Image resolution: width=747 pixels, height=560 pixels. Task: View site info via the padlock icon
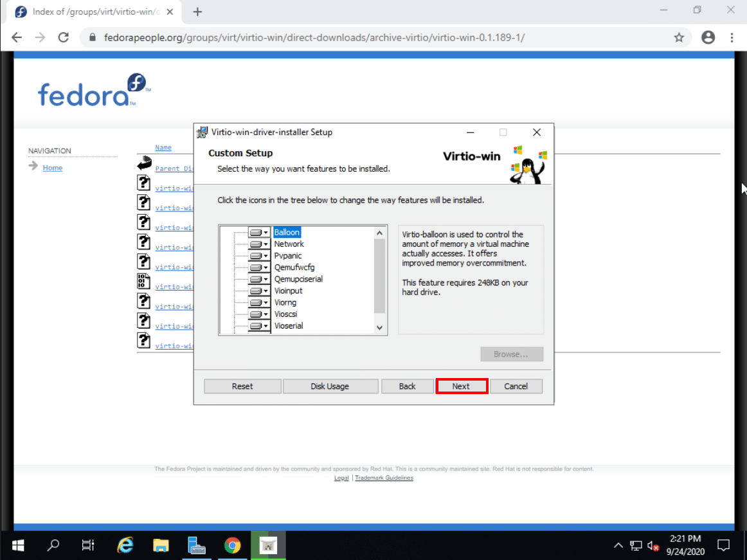pos(93,38)
